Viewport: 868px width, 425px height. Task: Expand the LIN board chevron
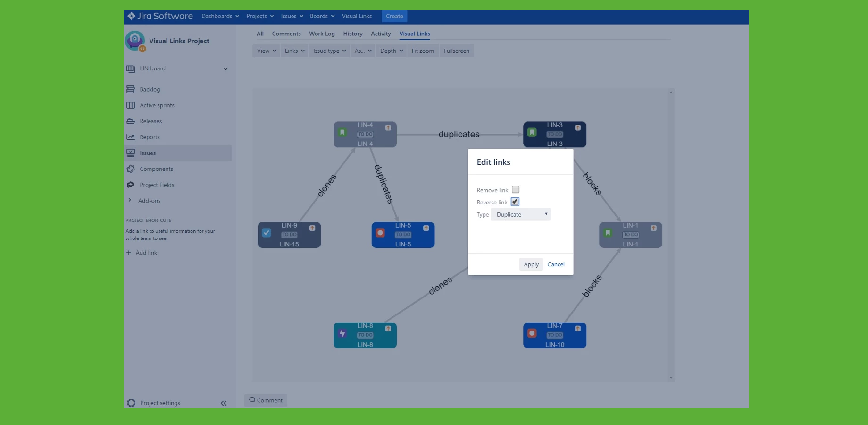click(x=225, y=69)
